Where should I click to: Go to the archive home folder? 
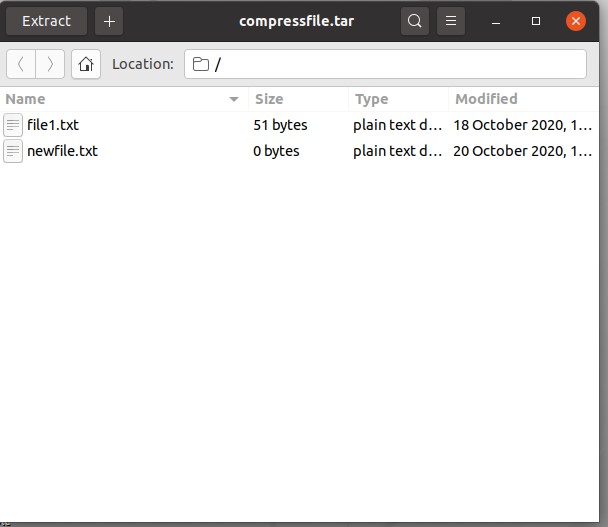[x=86, y=64]
